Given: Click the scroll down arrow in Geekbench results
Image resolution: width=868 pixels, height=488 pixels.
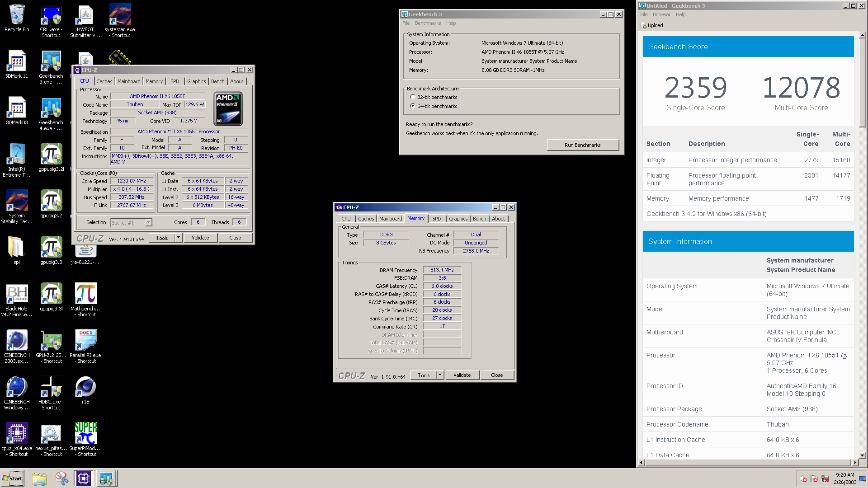Looking at the screenshot, I should (863, 455).
